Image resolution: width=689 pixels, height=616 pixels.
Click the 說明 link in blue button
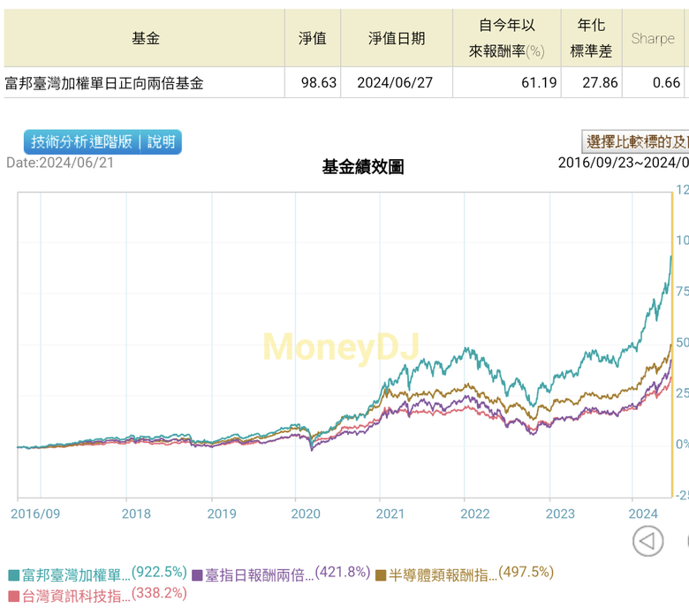(162, 142)
